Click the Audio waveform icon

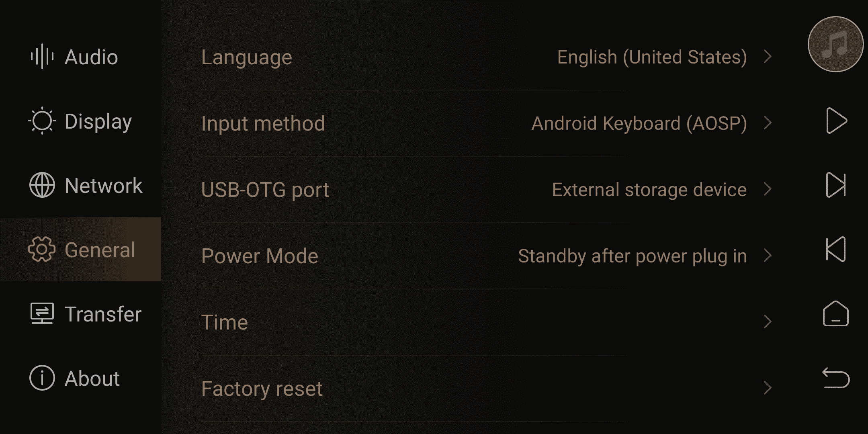42,56
